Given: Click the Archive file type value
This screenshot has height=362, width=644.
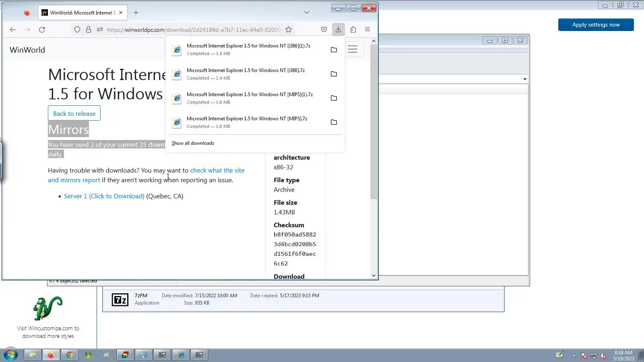Looking at the screenshot, I should tap(284, 190).
